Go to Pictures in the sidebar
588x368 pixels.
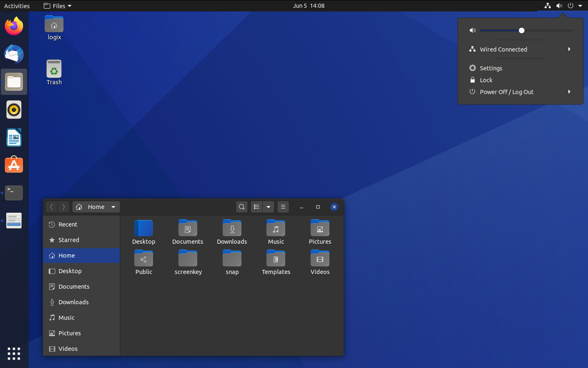click(70, 333)
